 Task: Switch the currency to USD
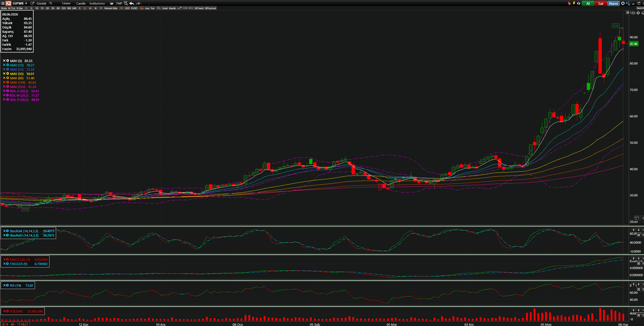click(x=127, y=8)
